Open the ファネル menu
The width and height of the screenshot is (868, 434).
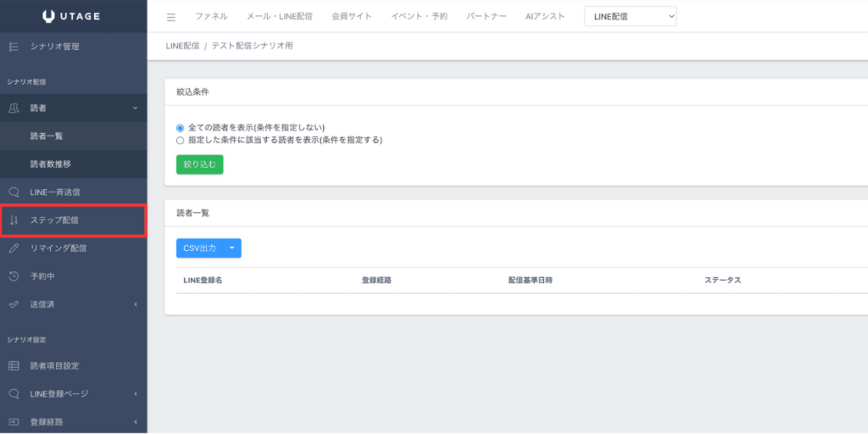point(211,17)
